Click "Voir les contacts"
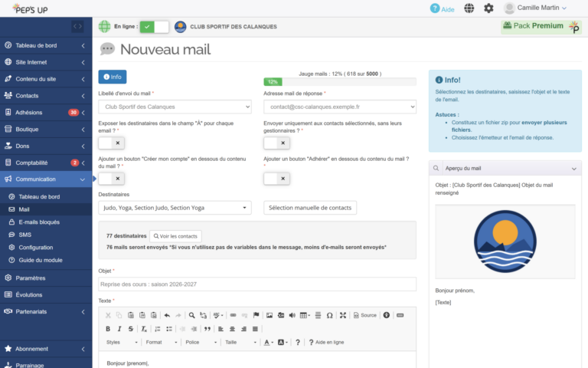 [175, 236]
